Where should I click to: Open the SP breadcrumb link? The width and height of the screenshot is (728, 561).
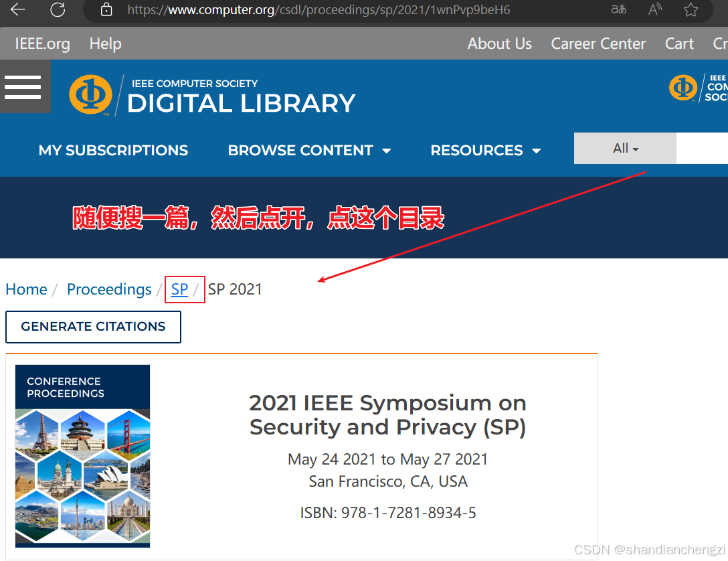coord(180,289)
